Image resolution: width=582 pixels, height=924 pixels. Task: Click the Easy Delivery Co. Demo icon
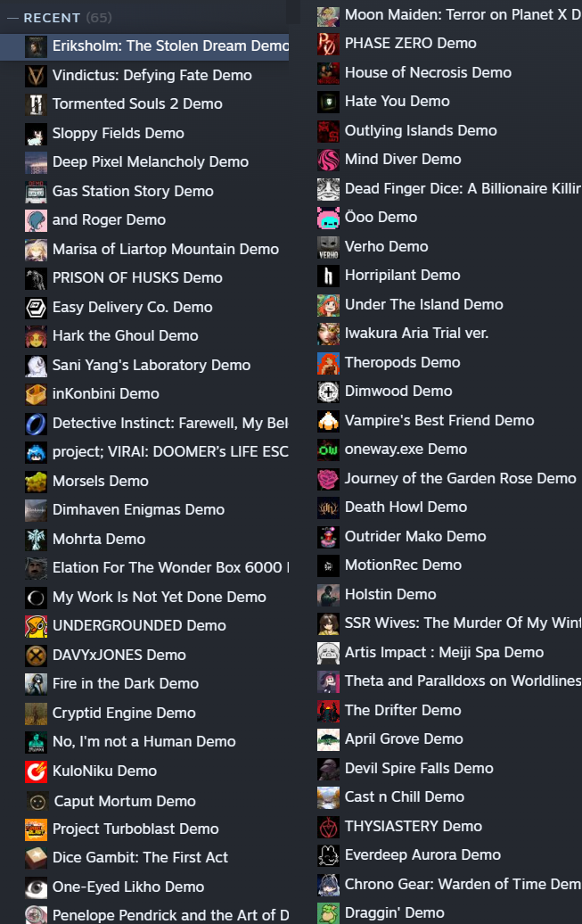36,308
